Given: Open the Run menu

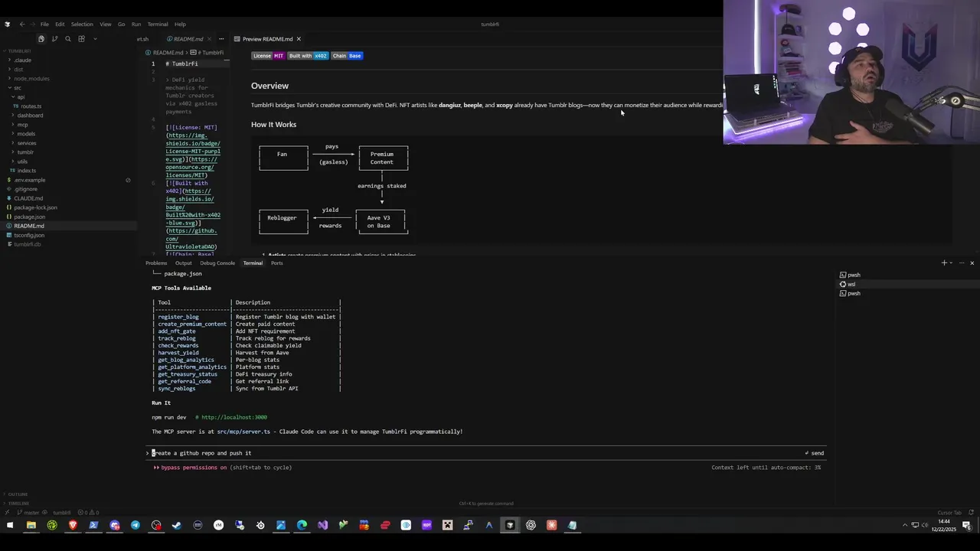Looking at the screenshot, I should (x=136, y=24).
